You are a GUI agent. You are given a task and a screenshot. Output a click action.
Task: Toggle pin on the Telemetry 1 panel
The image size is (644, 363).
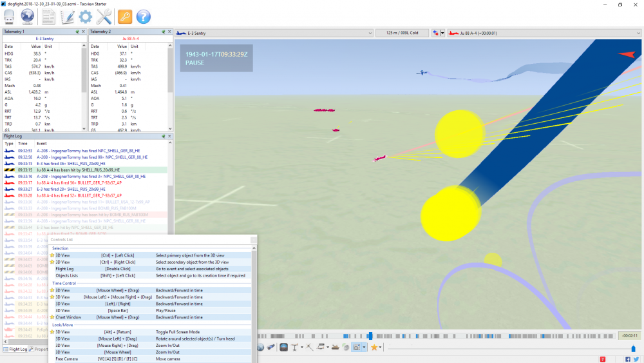(77, 31)
